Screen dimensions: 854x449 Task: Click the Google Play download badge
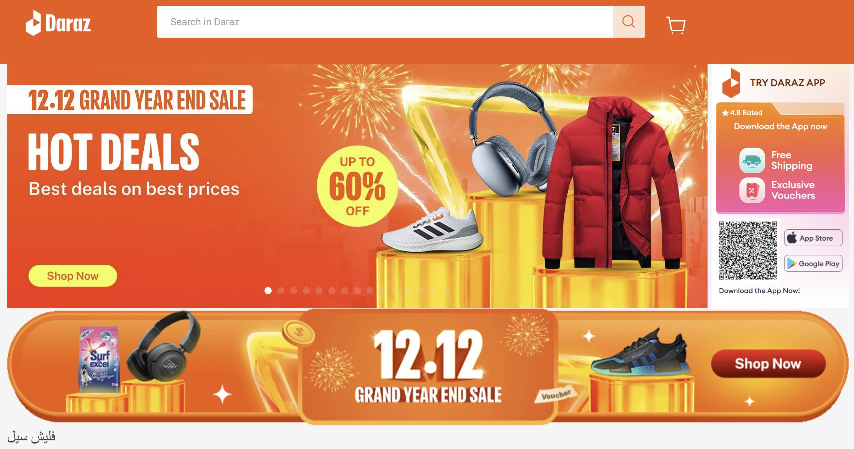(813, 264)
